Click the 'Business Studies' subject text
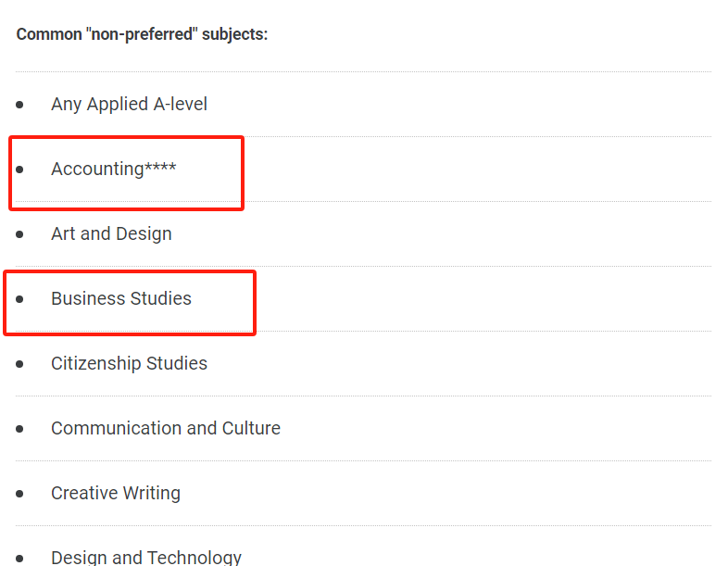The width and height of the screenshot is (728, 566). [x=121, y=298]
